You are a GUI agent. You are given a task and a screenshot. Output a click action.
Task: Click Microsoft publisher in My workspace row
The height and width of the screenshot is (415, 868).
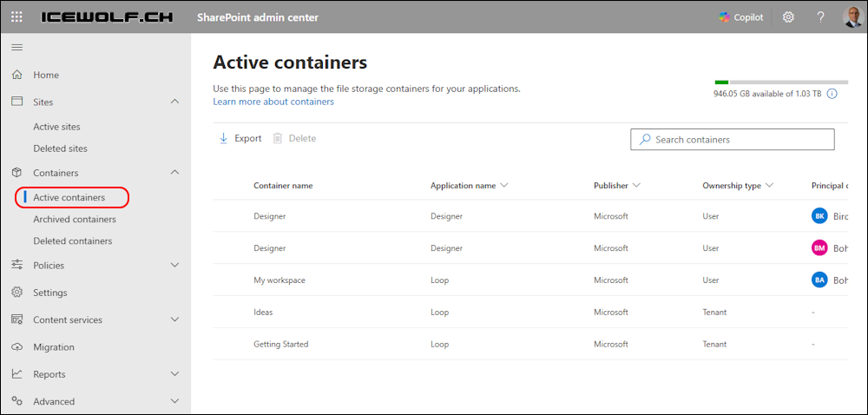(x=611, y=280)
